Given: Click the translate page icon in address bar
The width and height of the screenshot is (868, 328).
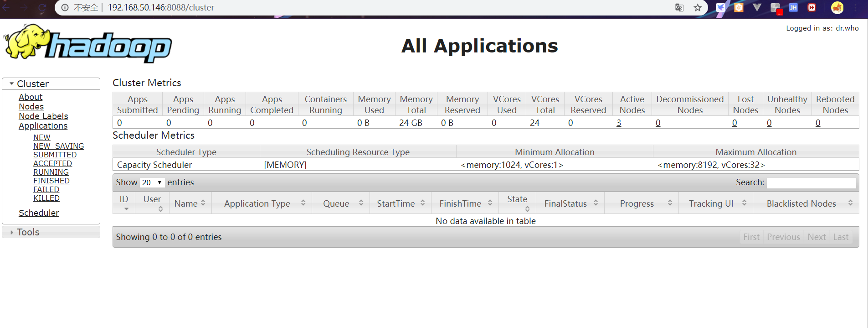Looking at the screenshot, I should [679, 7].
